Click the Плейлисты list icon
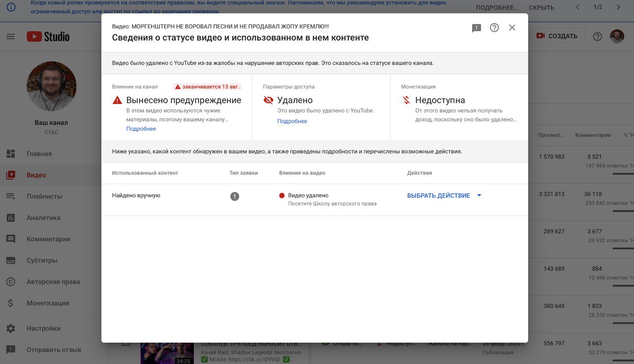Screen dimensions: 634x364 coord(10,196)
